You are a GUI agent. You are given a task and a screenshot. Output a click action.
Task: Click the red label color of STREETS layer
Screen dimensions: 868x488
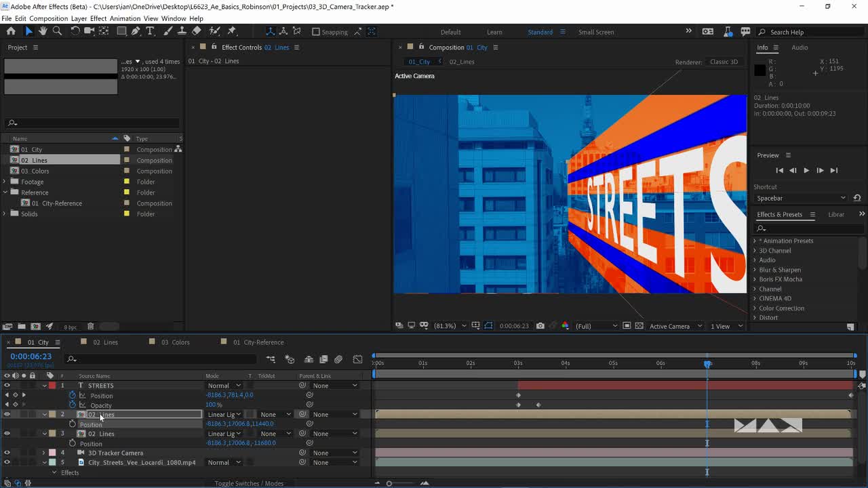tap(52, 386)
